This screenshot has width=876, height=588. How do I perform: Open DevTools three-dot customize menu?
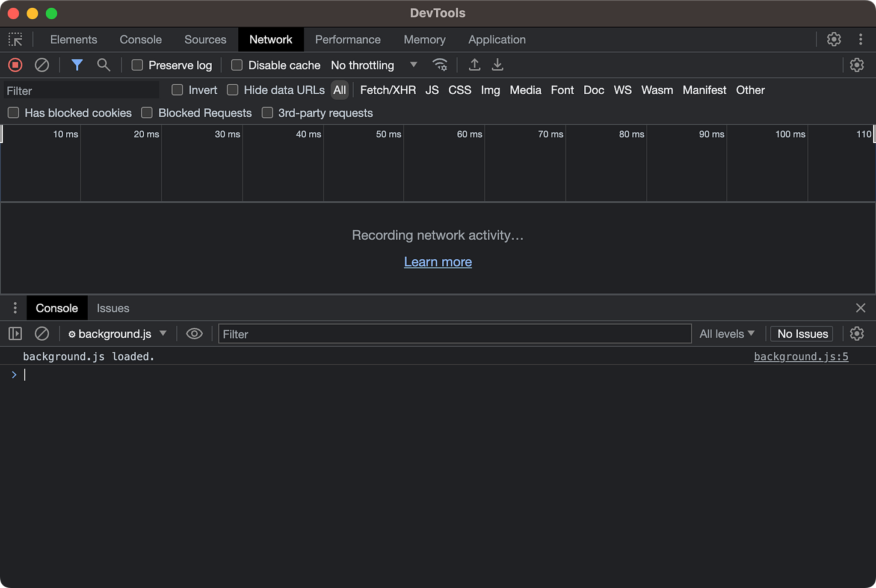coord(860,40)
